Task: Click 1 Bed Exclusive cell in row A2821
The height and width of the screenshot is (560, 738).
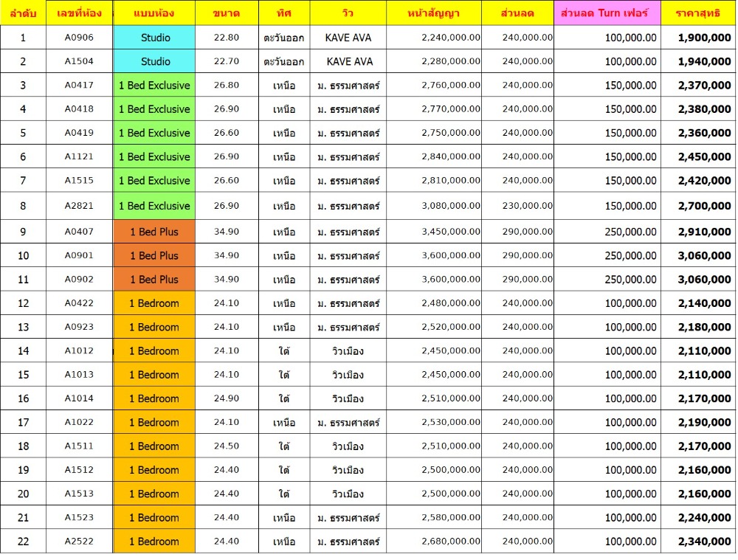Action: coord(154,206)
